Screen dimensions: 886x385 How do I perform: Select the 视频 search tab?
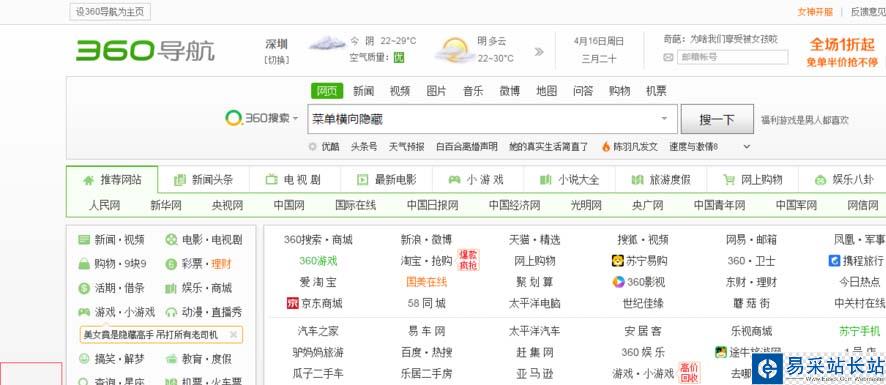click(x=400, y=90)
